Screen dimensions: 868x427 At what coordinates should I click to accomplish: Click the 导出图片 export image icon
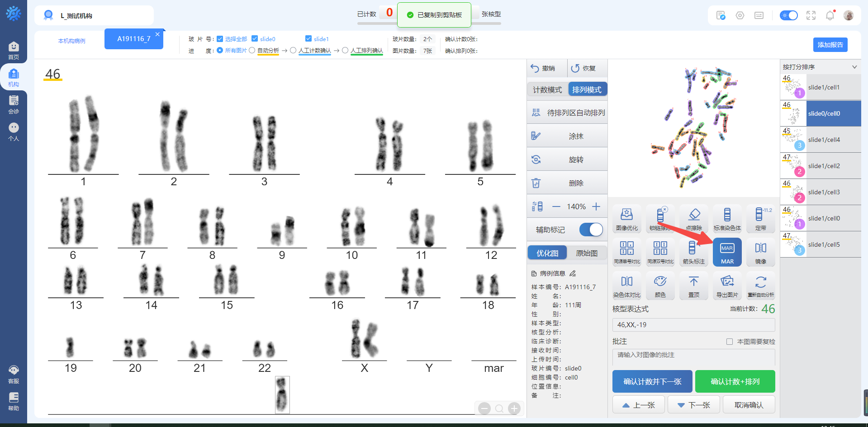(727, 286)
